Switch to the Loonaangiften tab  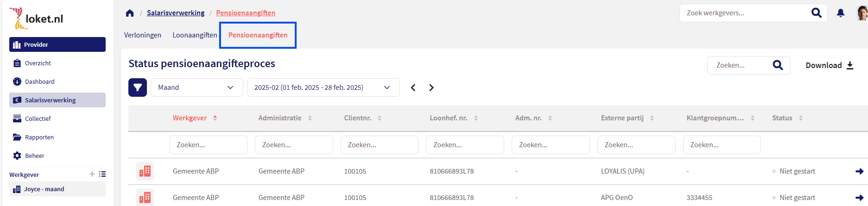[195, 35]
